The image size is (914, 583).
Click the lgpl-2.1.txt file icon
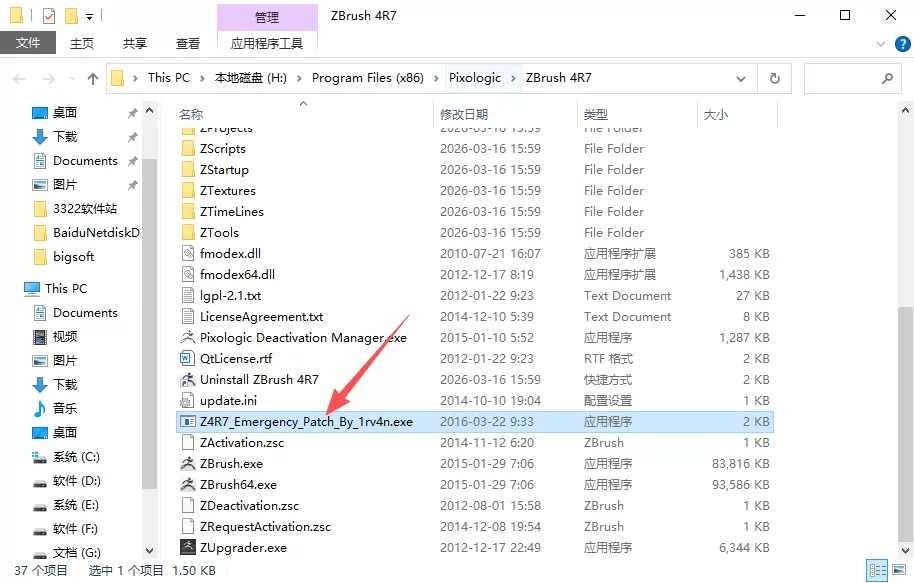pyautogui.click(x=188, y=296)
